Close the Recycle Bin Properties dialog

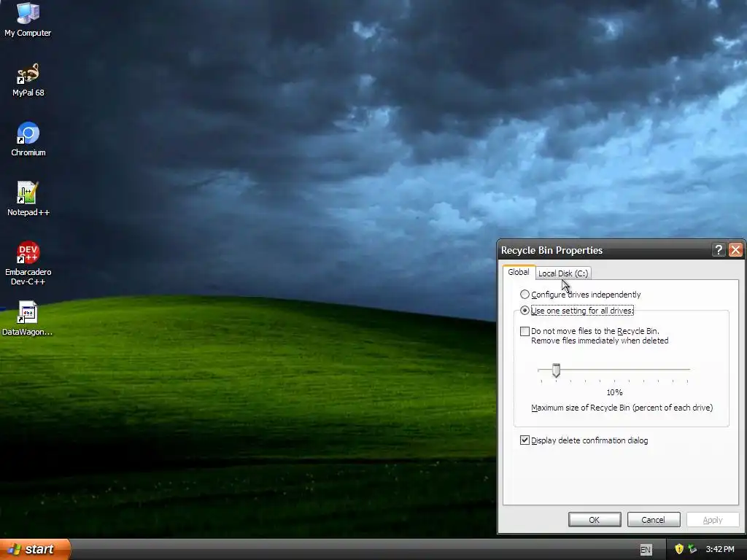(735, 250)
